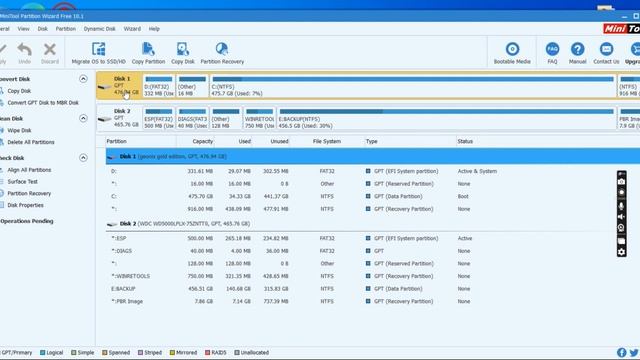Select the *:DIAGS row in table

[373, 251]
